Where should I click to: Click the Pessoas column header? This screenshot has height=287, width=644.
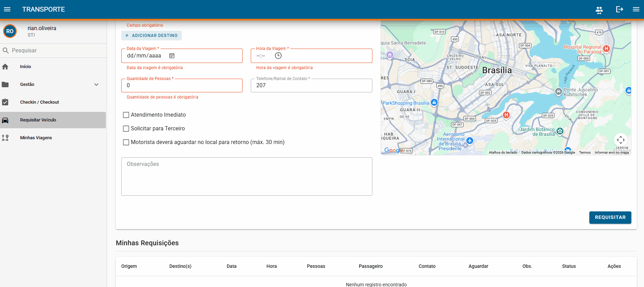click(316, 266)
